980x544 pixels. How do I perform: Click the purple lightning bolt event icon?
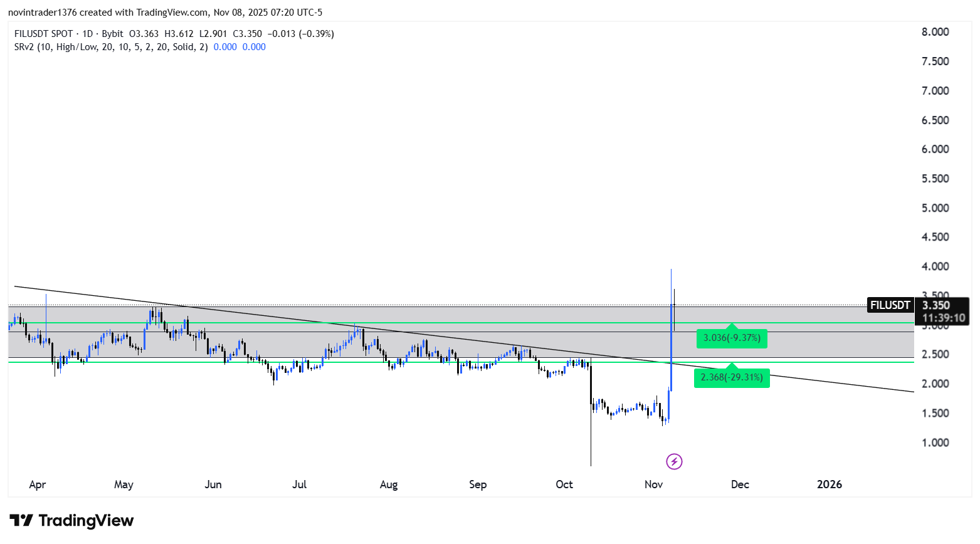point(674,462)
